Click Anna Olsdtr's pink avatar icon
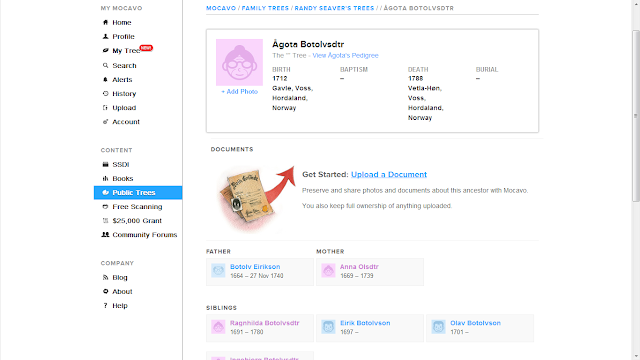 pyautogui.click(x=328, y=271)
